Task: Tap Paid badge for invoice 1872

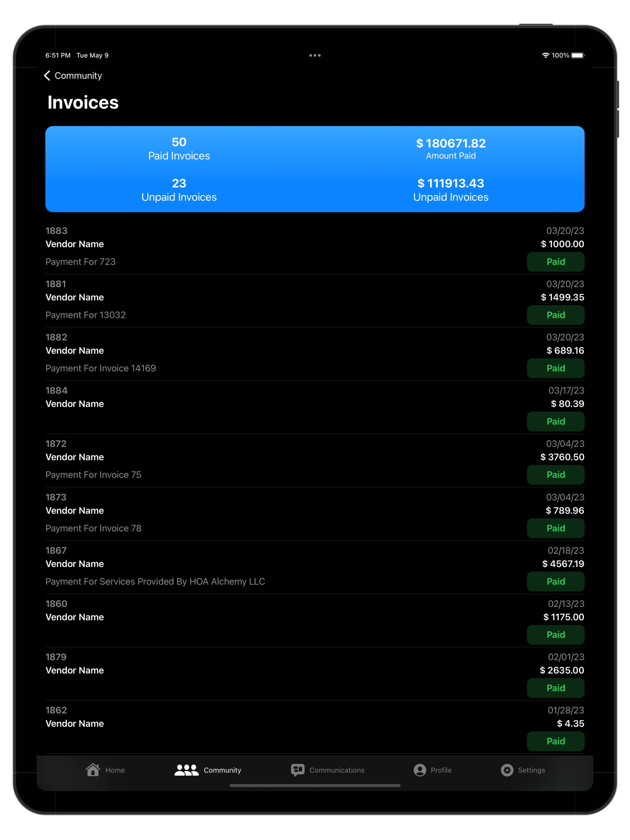Action: (556, 475)
